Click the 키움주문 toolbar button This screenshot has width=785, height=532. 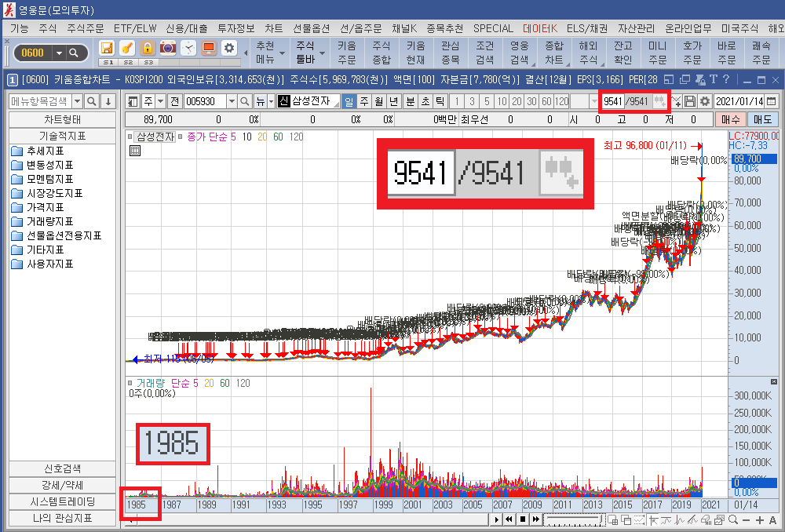coord(346,53)
